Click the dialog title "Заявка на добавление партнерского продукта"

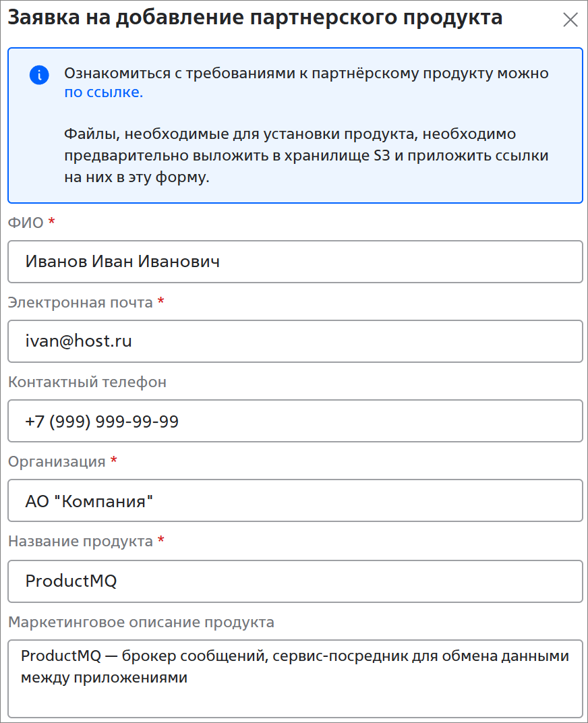coord(255,18)
